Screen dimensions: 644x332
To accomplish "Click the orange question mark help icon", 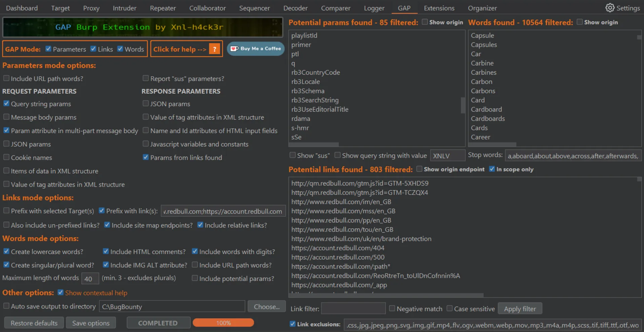I will (x=214, y=49).
